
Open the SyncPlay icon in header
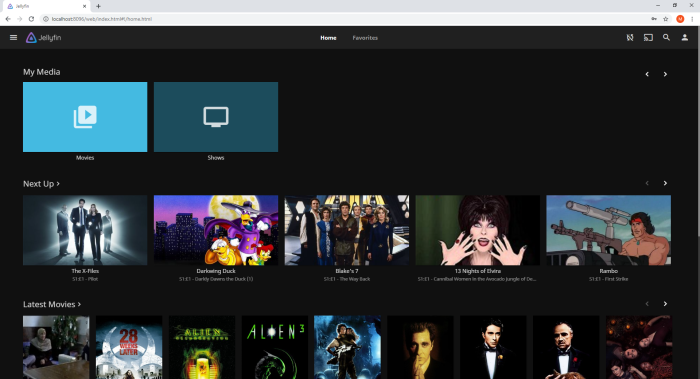(629, 37)
